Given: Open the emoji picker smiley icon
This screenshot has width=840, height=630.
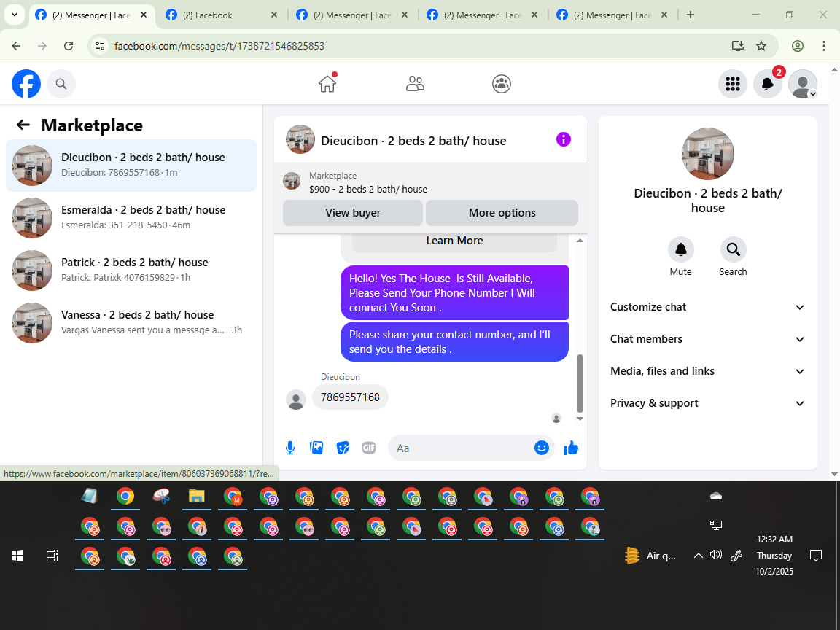Looking at the screenshot, I should tap(542, 448).
